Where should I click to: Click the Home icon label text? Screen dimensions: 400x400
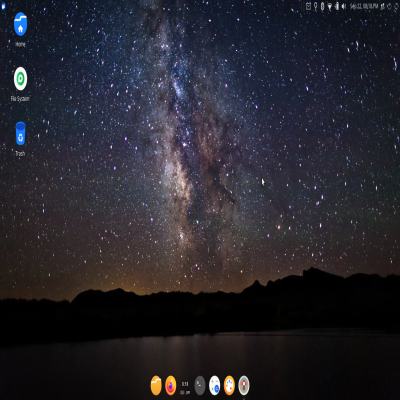click(x=20, y=44)
